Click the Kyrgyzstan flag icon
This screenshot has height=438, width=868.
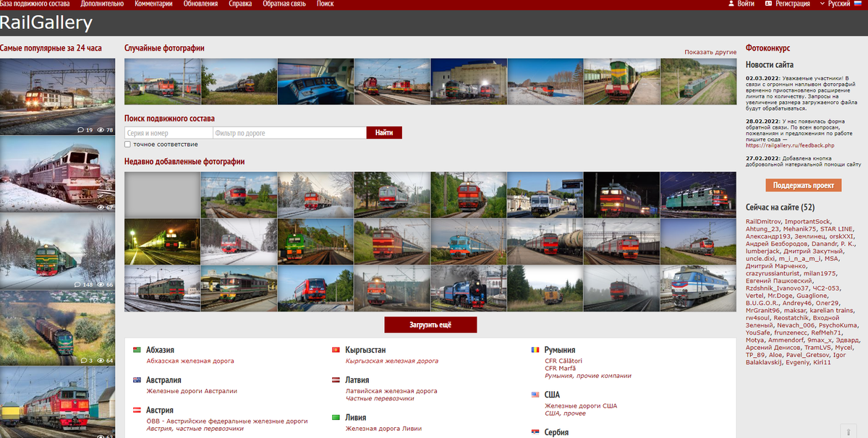[336, 350]
